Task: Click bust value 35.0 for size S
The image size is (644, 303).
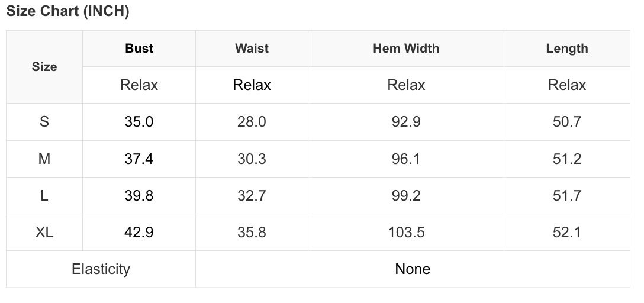Action: coord(139,121)
